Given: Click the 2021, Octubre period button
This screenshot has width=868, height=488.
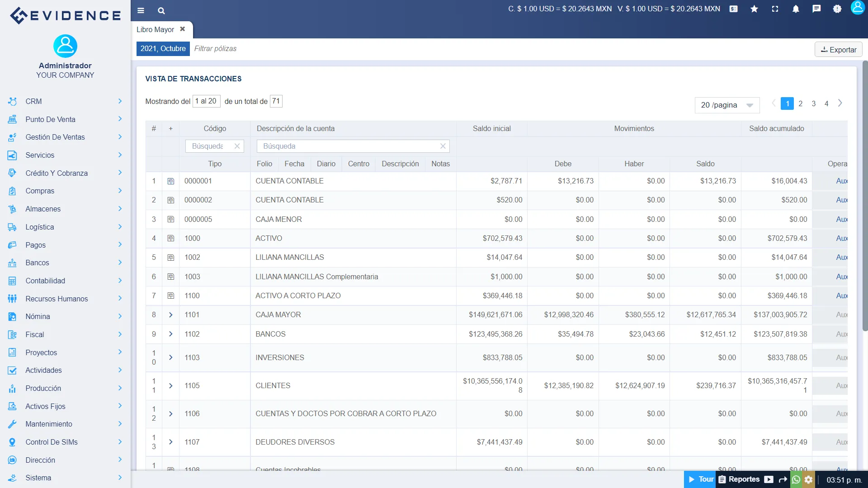Looking at the screenshot, I should point(163,48).
